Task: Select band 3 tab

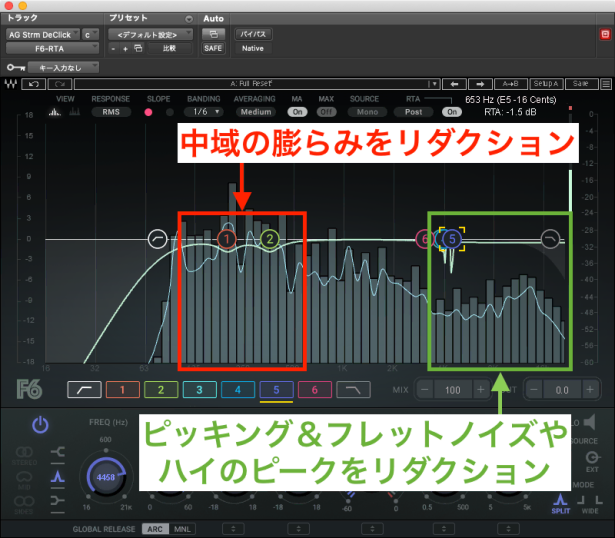Action: (x=200, y=390)
